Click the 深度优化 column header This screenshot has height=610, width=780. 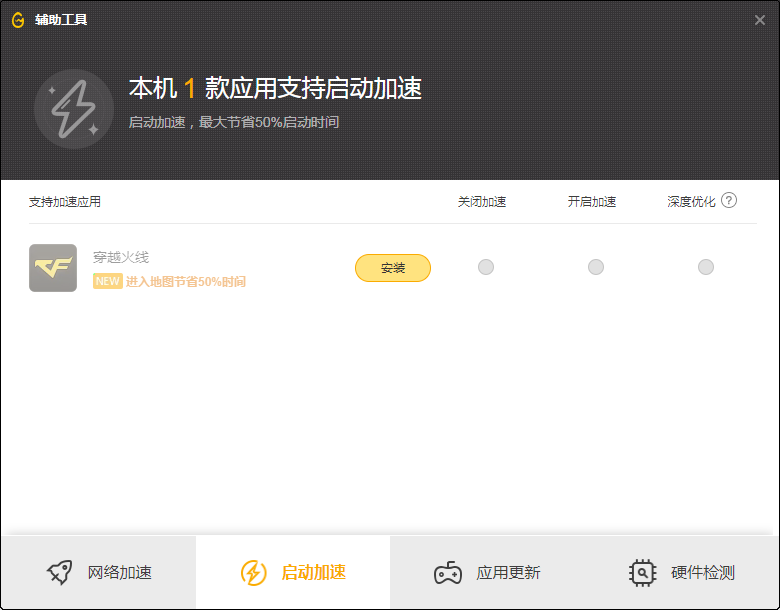click(x=691, y=202)
